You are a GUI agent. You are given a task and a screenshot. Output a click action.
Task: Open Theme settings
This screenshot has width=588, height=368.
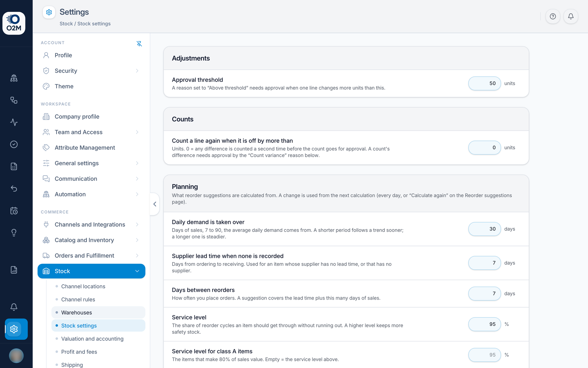(x=91, y=86)
